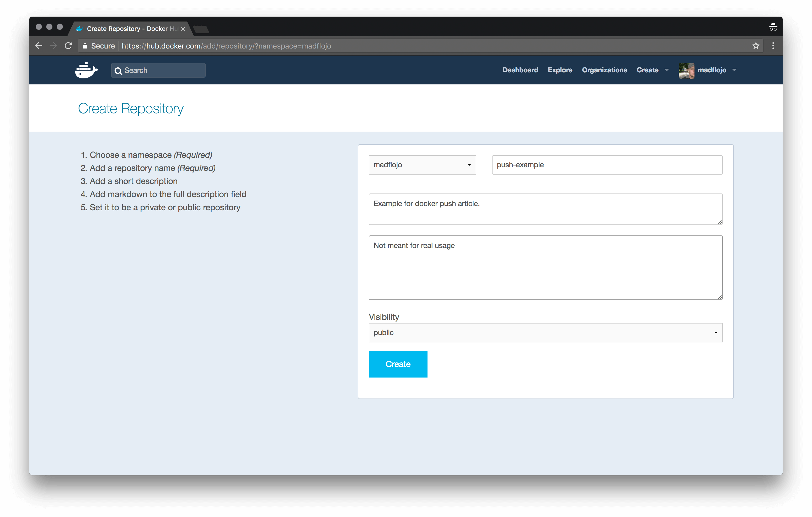Click the Create Repository page heading

(131, 109)
